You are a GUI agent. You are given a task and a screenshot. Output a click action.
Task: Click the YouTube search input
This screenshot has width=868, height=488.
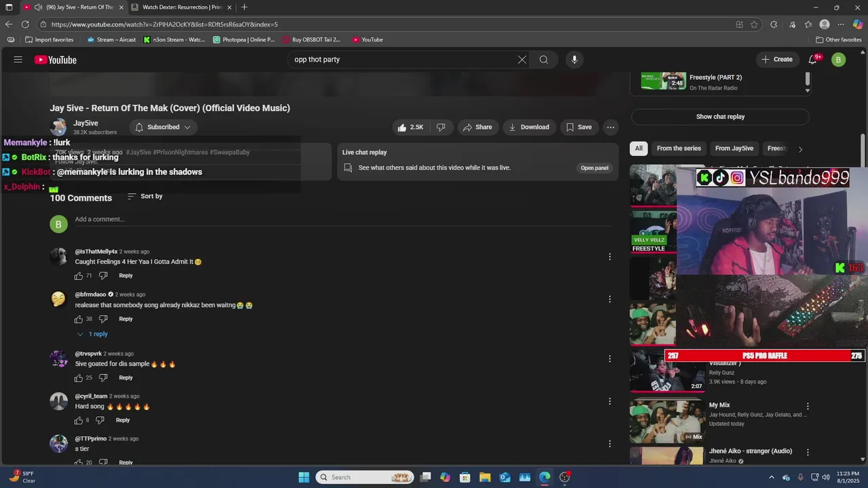[x=403, y=60]
